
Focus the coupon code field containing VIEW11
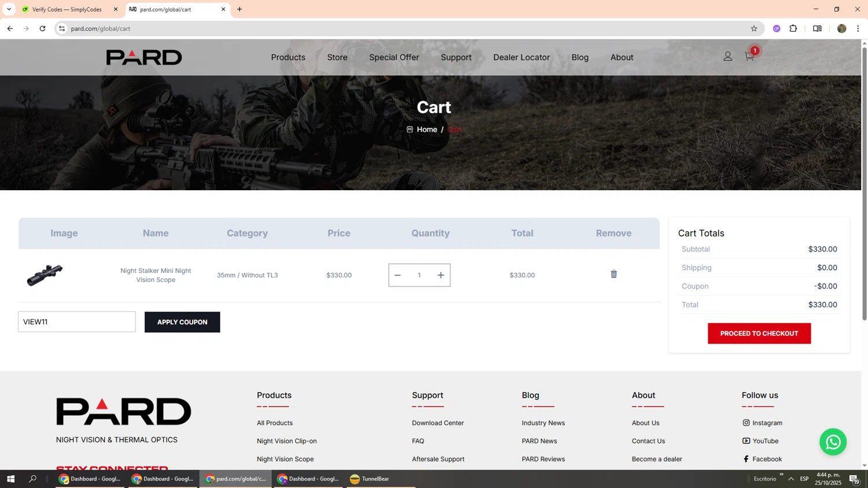coord(77,322)
